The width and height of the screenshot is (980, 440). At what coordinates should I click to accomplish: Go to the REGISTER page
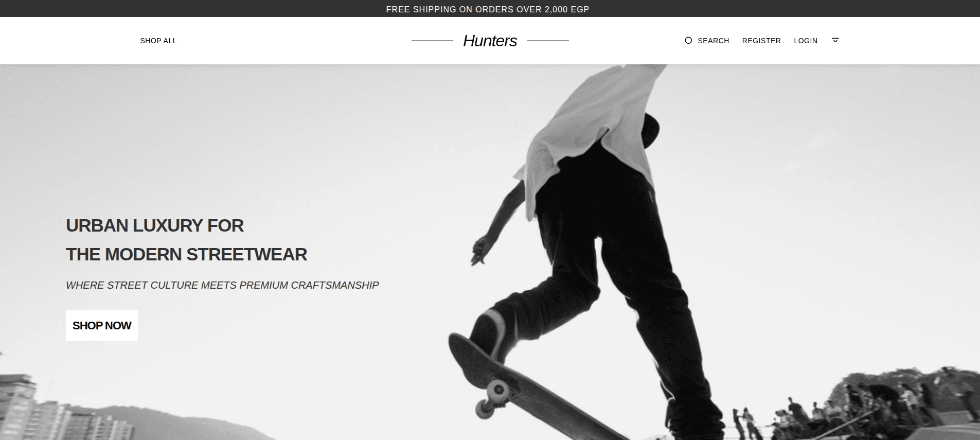coord(761,41)
